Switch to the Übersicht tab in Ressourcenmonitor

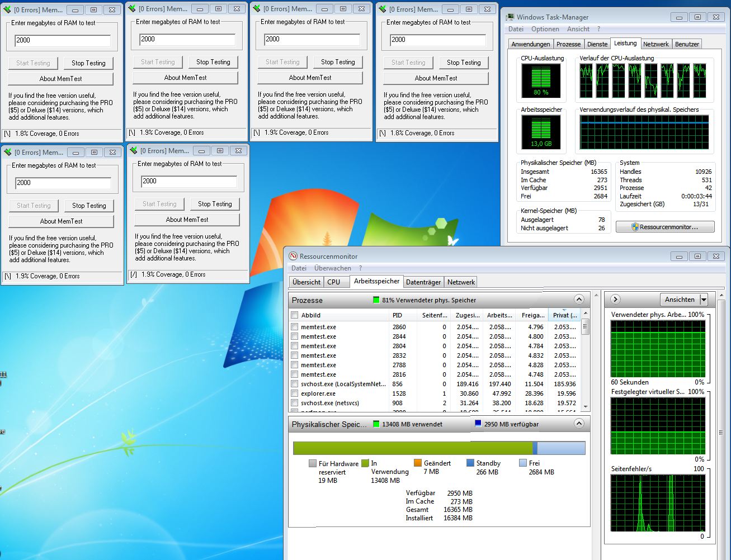click(306, 282)
